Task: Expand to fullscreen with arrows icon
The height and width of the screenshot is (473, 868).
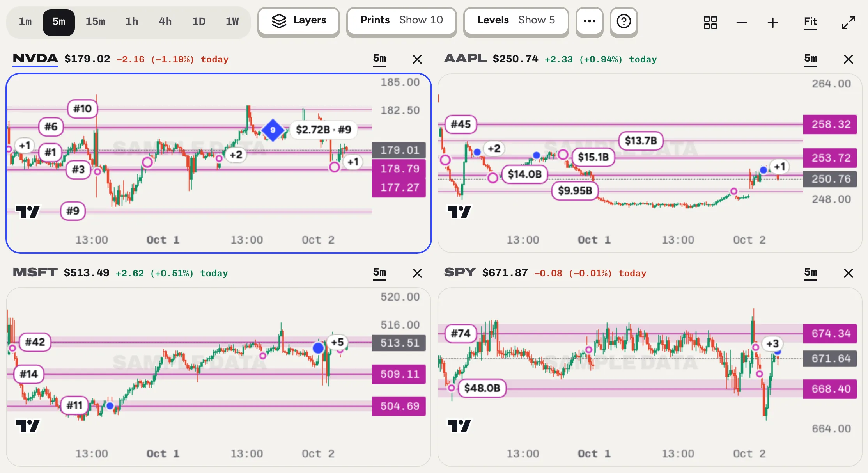Action: pyautogui.click(x=849, y=23)
